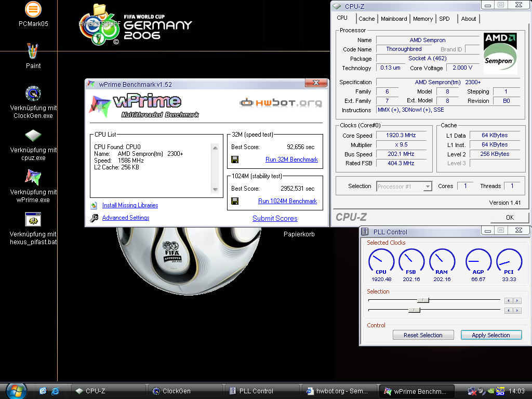
Task: Click the system tray volume icon
Action: point(481,391)
